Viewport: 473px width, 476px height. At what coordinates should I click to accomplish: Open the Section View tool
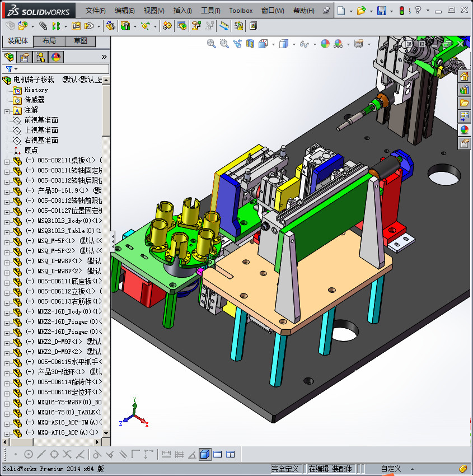click(250, 44)
